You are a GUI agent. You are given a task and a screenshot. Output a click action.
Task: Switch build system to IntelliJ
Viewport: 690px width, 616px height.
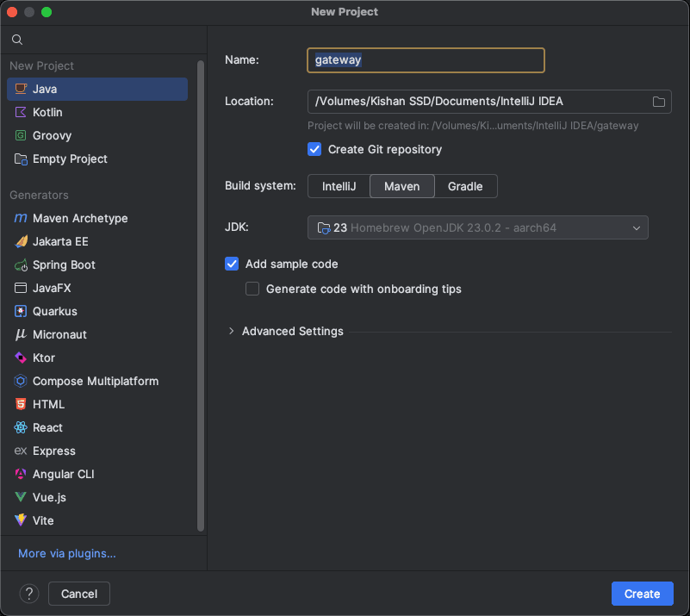(339, 186)
